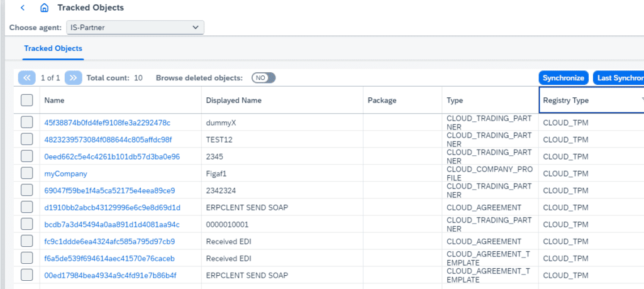Select the checkbox of row 2345
644x289 pixels.
tap(26, 156)
